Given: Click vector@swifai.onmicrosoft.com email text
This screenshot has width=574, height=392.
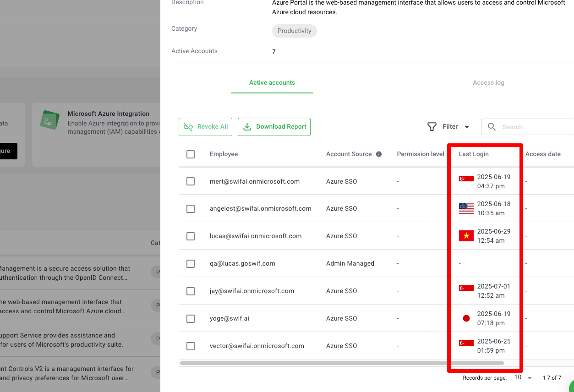Looking at the screenshot, I should point(257,346).
